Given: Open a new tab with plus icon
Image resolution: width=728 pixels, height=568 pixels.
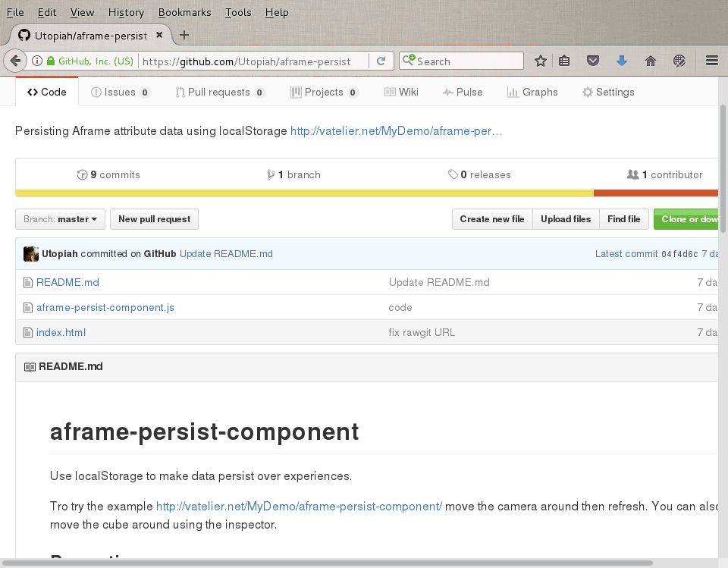Looking at the screenshot, I should click(x=184, y=35).
